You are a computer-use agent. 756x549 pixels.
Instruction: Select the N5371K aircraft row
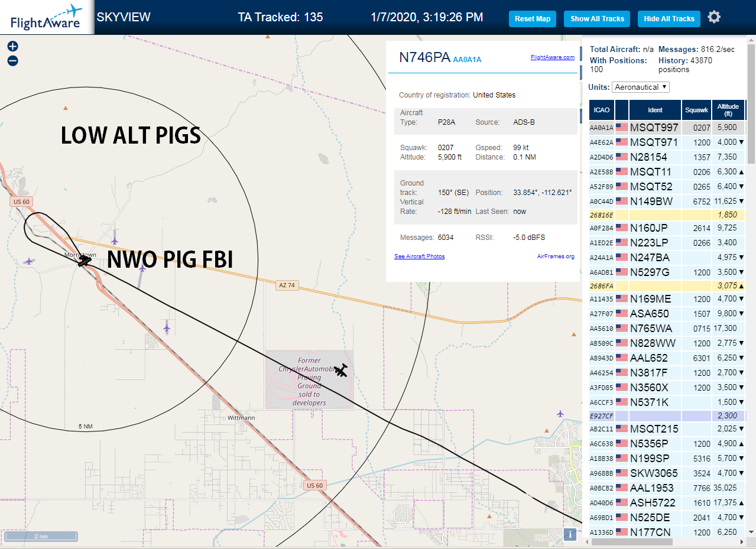(667, 402)
